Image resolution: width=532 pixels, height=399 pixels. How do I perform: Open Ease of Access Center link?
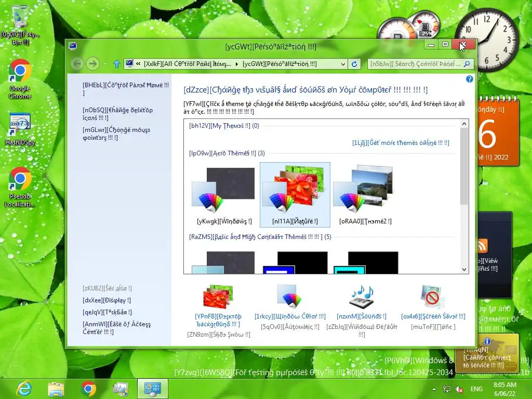pos(116,328)
